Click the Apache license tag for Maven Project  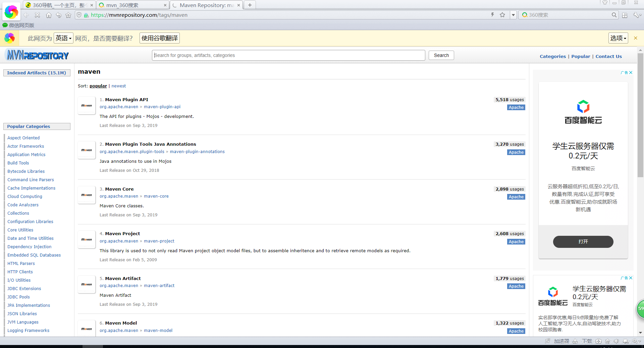pyautogui.click(x=516, y=241)
